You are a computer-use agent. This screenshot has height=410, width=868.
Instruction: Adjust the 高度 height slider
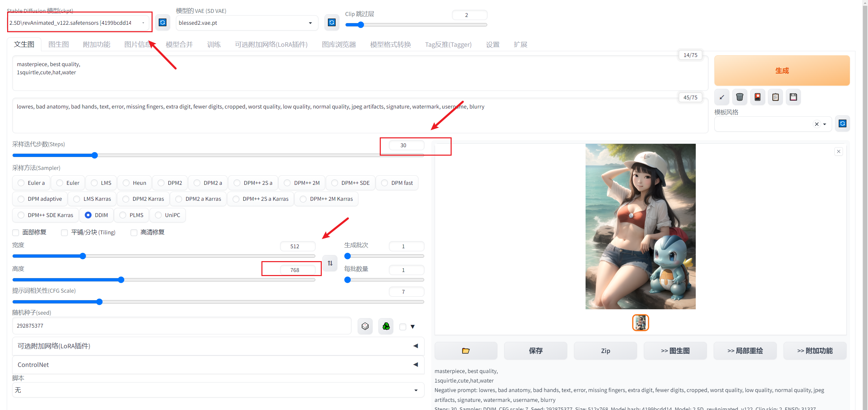click(164, 280)
